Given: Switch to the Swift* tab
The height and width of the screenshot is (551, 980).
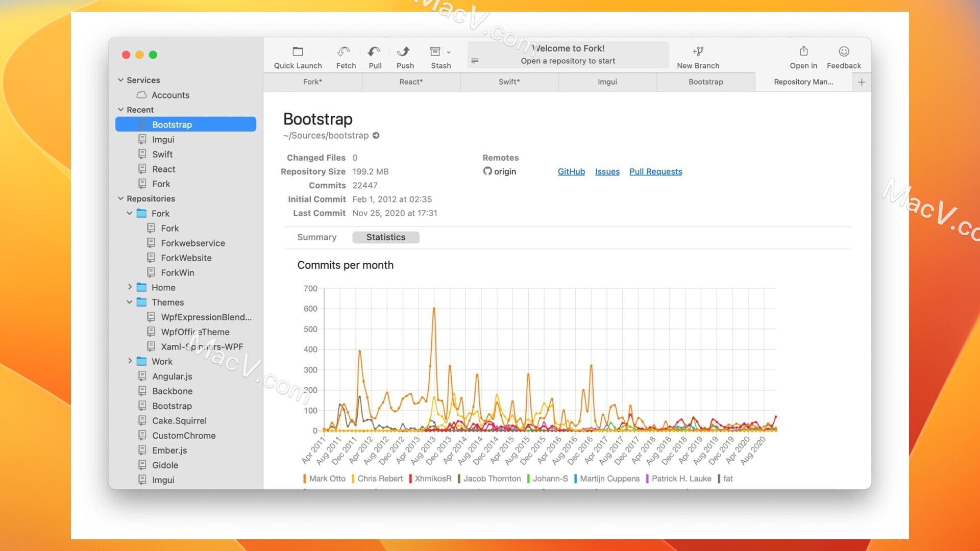Looking at the screenshot, I should (x=509, y=82).
